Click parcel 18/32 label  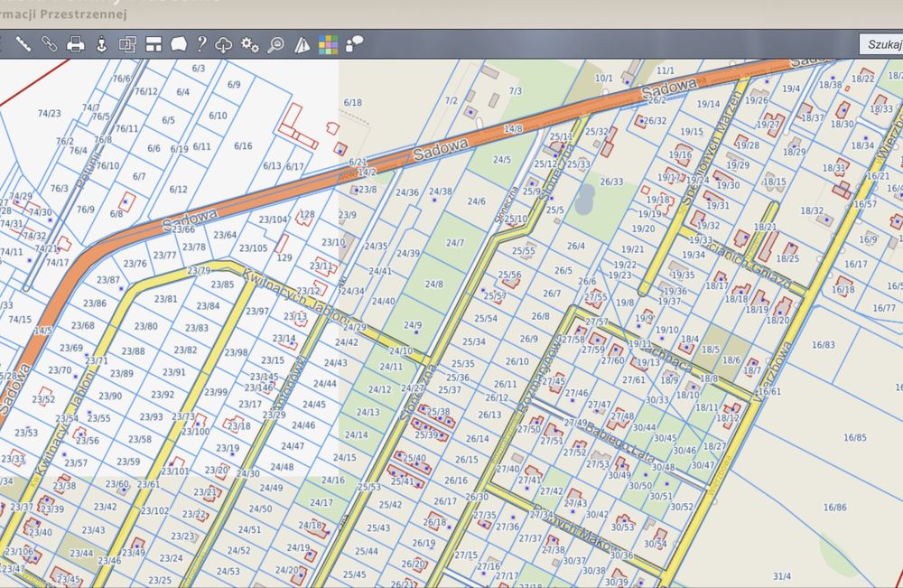click(812, 210)
